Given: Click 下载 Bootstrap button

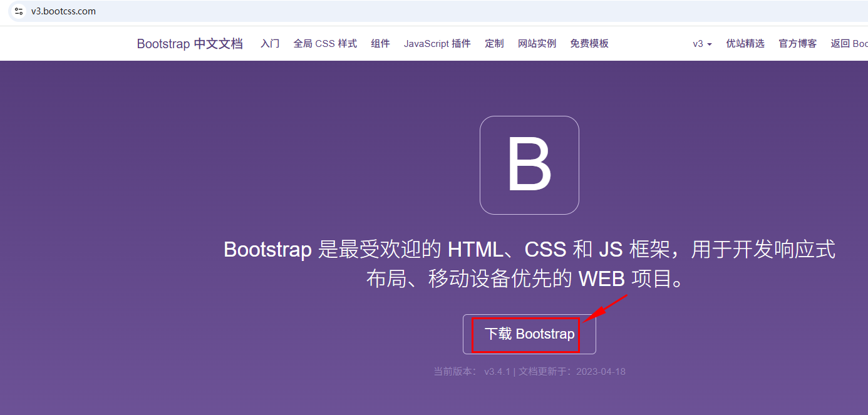Looking at the screenshot, I should (x=529, y=334).
